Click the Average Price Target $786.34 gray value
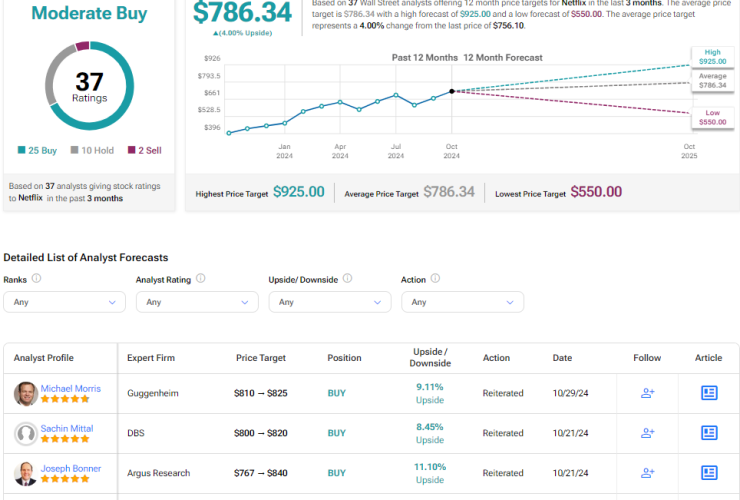Viewport: 740px width, 500px height. [449, 192]
